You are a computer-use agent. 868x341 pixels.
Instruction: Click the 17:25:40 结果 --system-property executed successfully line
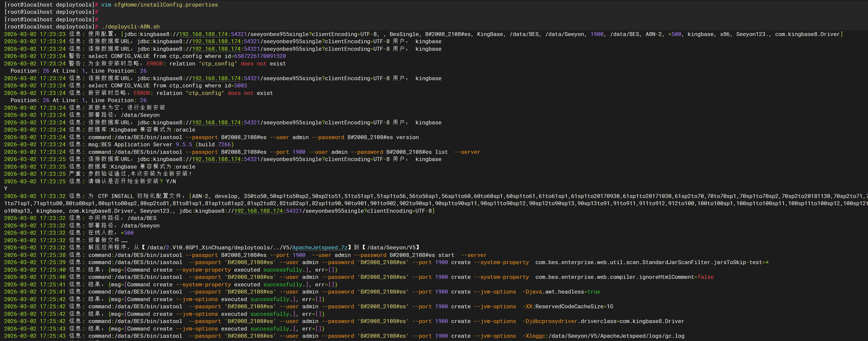[171, 270]
